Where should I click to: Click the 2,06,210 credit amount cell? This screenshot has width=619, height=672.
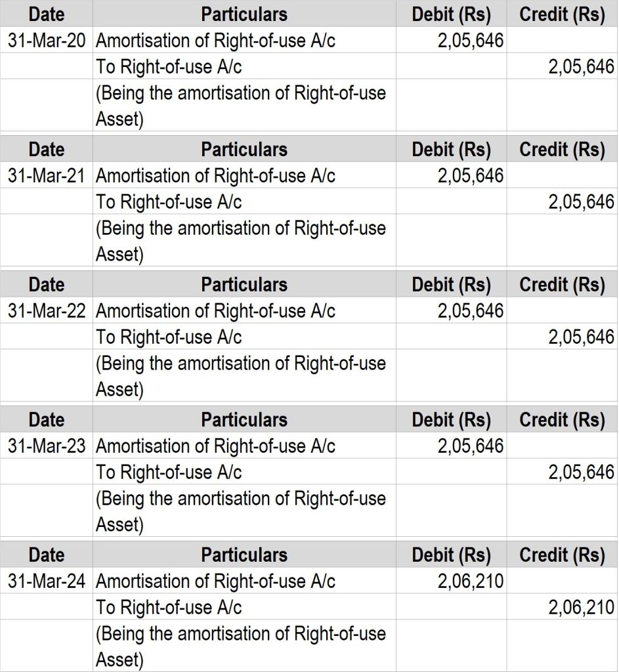coord(581,608)
